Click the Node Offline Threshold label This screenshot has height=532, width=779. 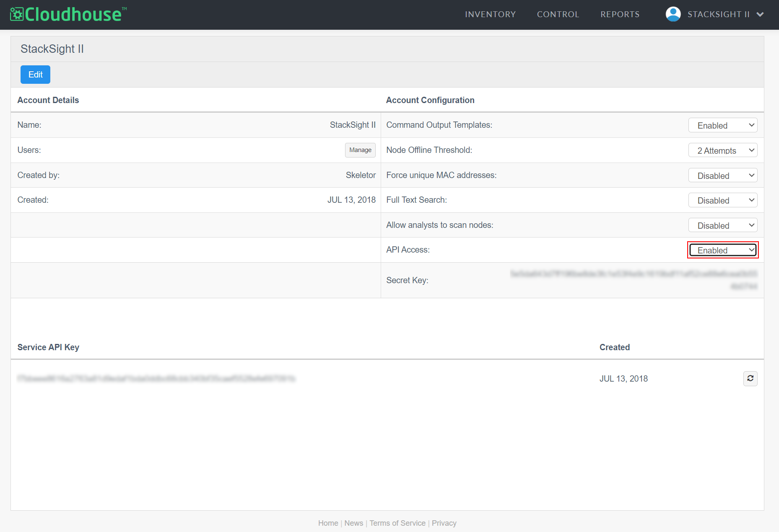429,150
